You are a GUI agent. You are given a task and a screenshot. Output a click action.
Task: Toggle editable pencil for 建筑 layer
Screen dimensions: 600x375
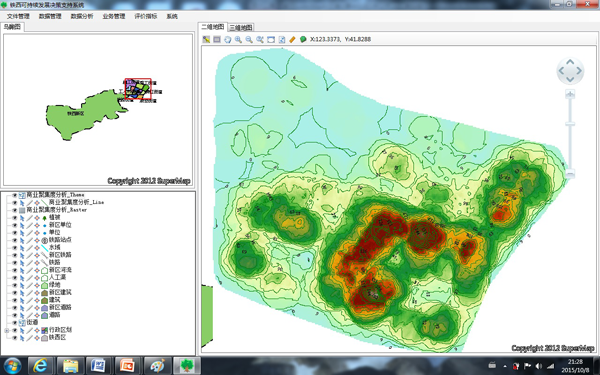[29, 300]
